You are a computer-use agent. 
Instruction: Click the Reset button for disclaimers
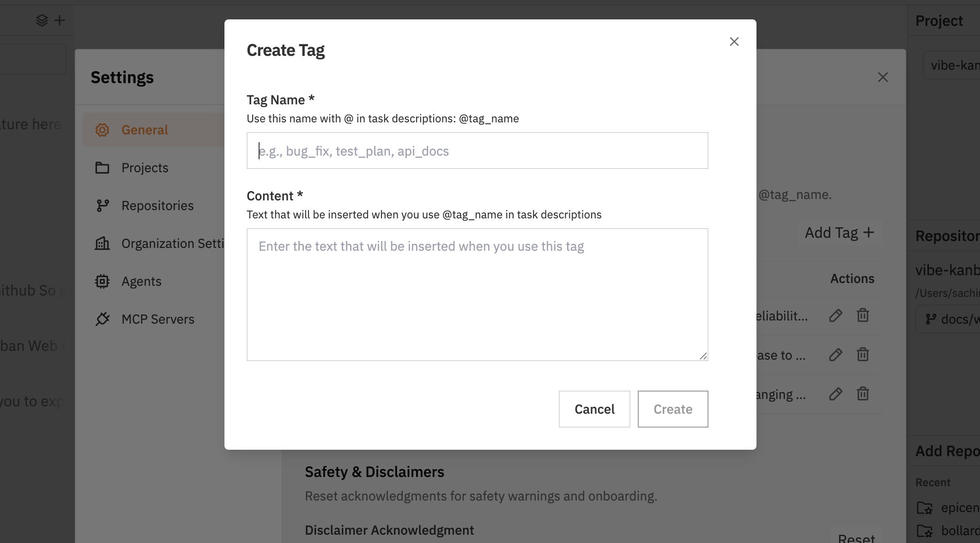click(x=857, y=539)
